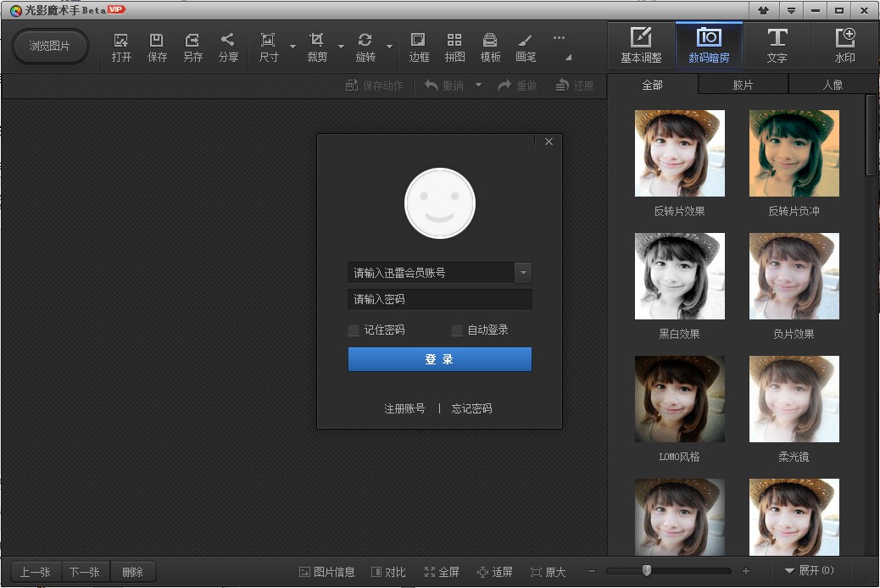Expand the account dropdown arrow in login
The image size is (880, 588).
click(523, 273)
